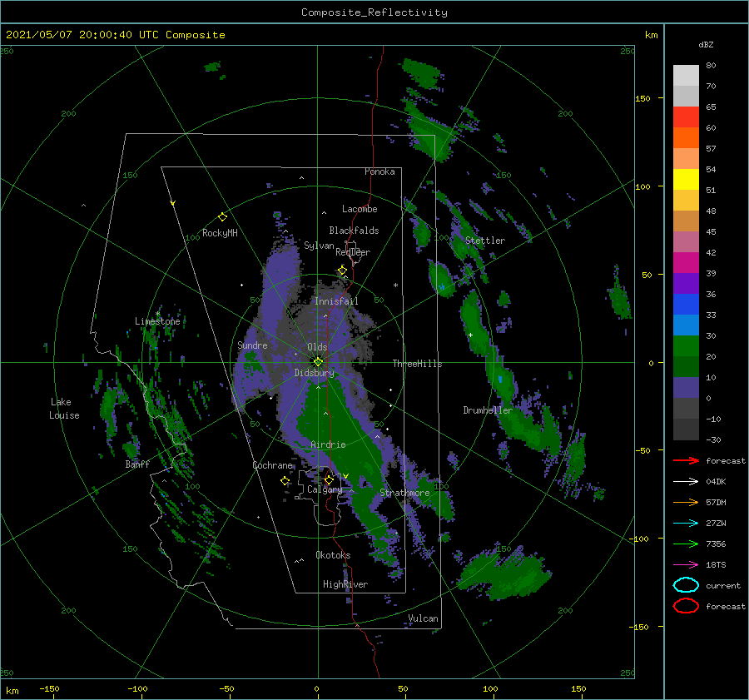This screenshot has height=700, width=749.
Task: Click the Lake Louise label
Action: pyautogui.click(x=64, y=409)
